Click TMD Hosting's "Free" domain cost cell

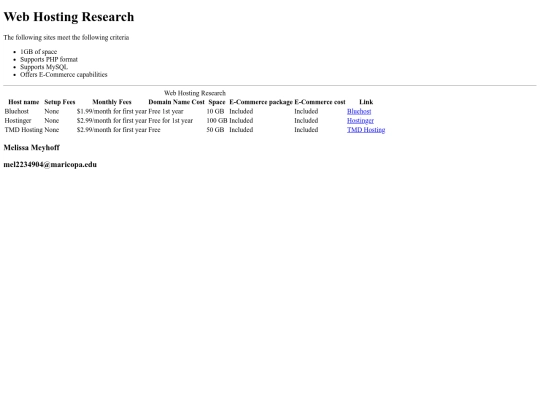[x=154, y=130]
